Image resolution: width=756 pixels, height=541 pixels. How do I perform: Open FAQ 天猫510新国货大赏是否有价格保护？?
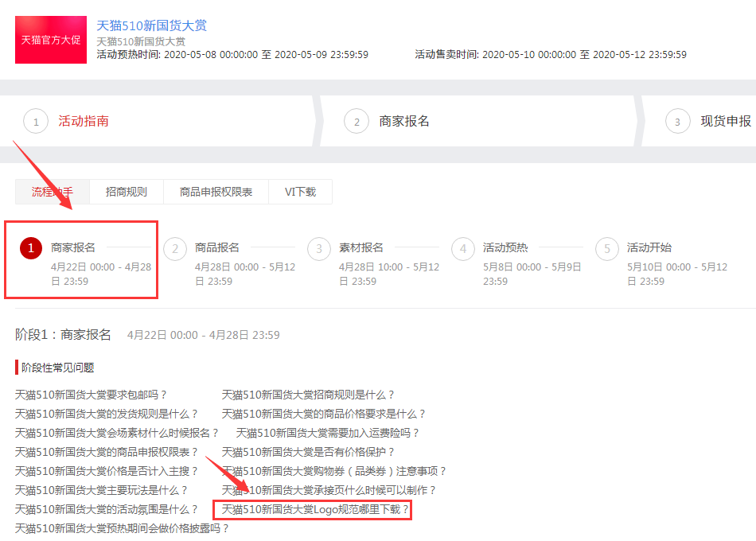(x=308, y=452)
